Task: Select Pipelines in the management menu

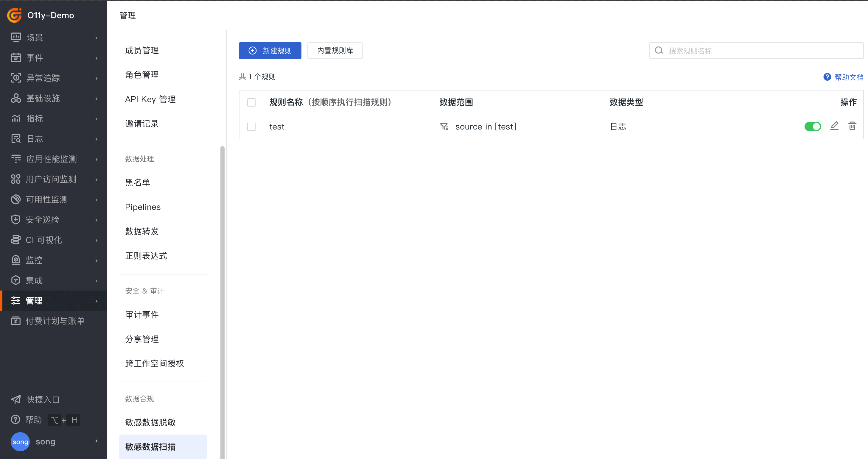Action: tap(143, 207)
